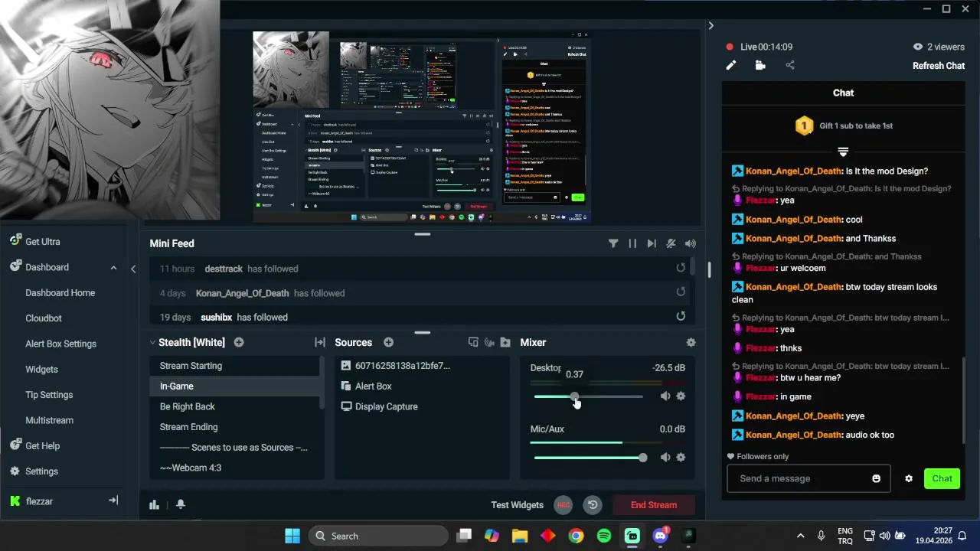Skip the current alert in Mini Feed
The width and height of the screenshot is (980, 551).
click(652, 243)
